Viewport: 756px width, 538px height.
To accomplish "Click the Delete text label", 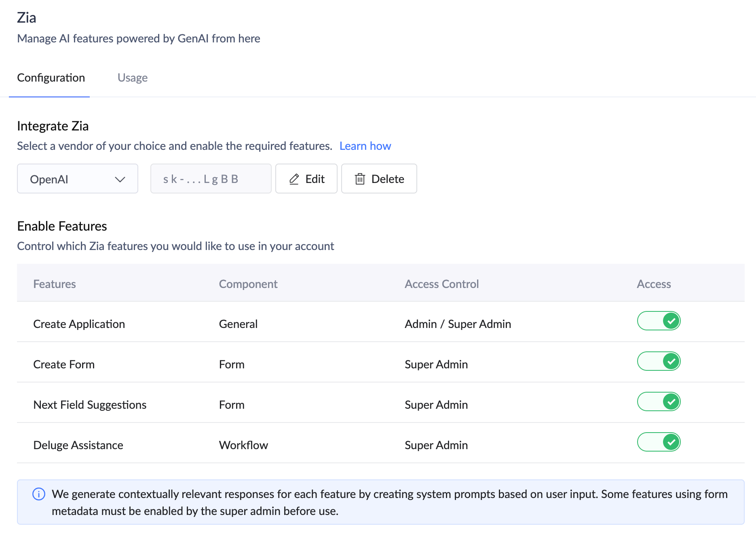I will [388, 179].
